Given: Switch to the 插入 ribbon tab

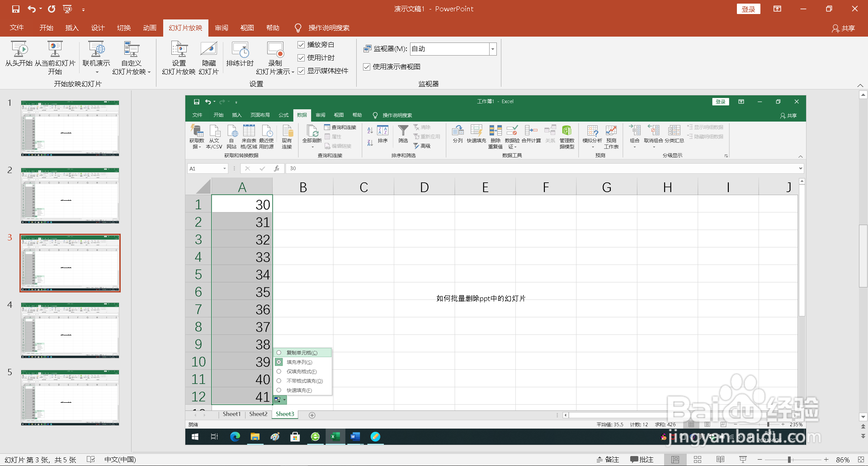Looking at the screenshot, I should click(x=72, y=28).
